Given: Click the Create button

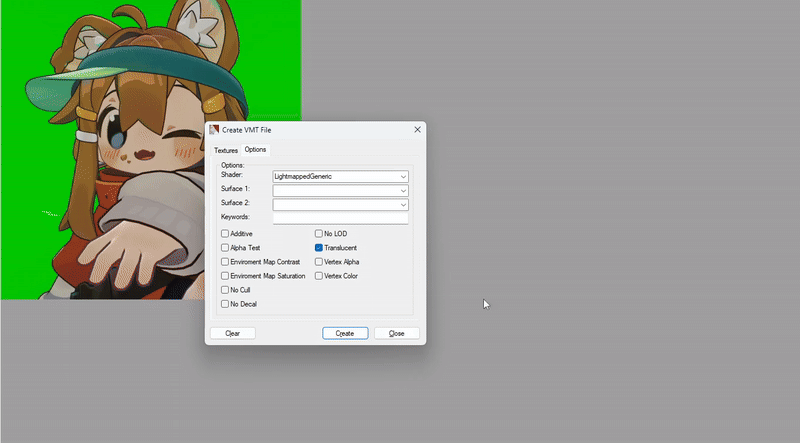Looking at the screenshot, I should click(345, 333).
